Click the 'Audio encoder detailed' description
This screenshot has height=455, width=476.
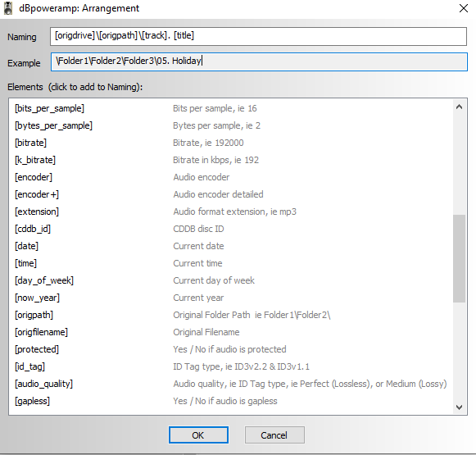click(x=218, y=194)
